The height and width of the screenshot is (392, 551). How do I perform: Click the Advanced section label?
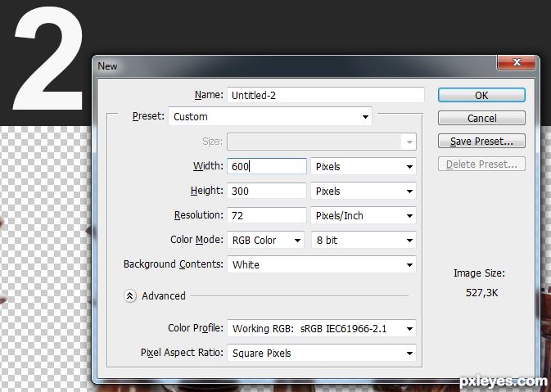tap(164, 295)
